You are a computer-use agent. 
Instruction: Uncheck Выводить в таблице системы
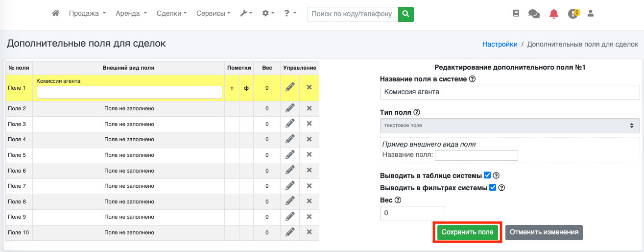click(487, 175)
